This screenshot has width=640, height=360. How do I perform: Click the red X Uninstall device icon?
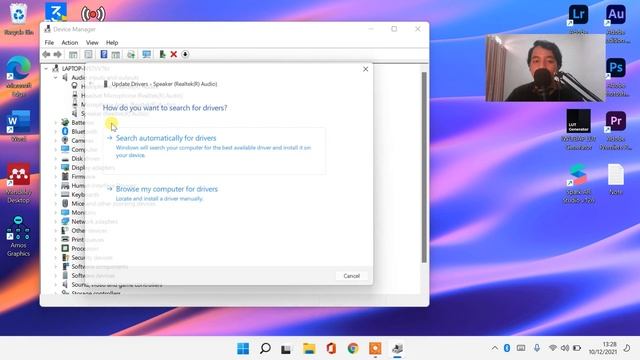click(173, 54)
